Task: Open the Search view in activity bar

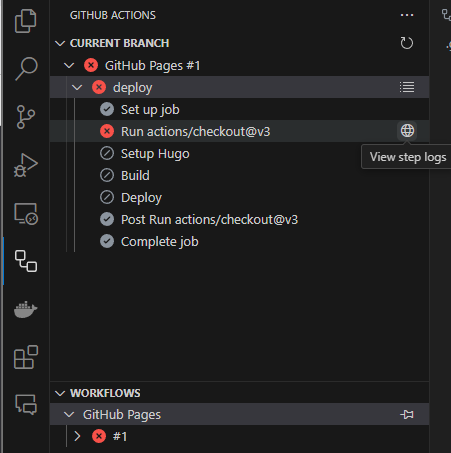Action: (x=26, y=69)
